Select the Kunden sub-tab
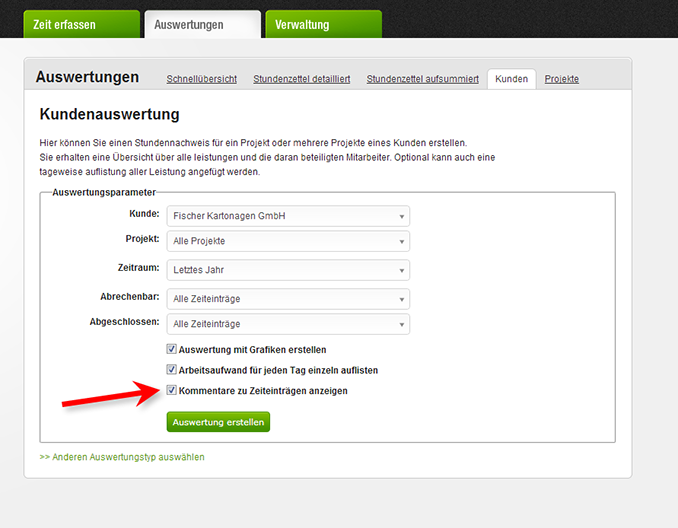Image resolution: width=678 pixels, height=528 pixels. pos(512,79)
